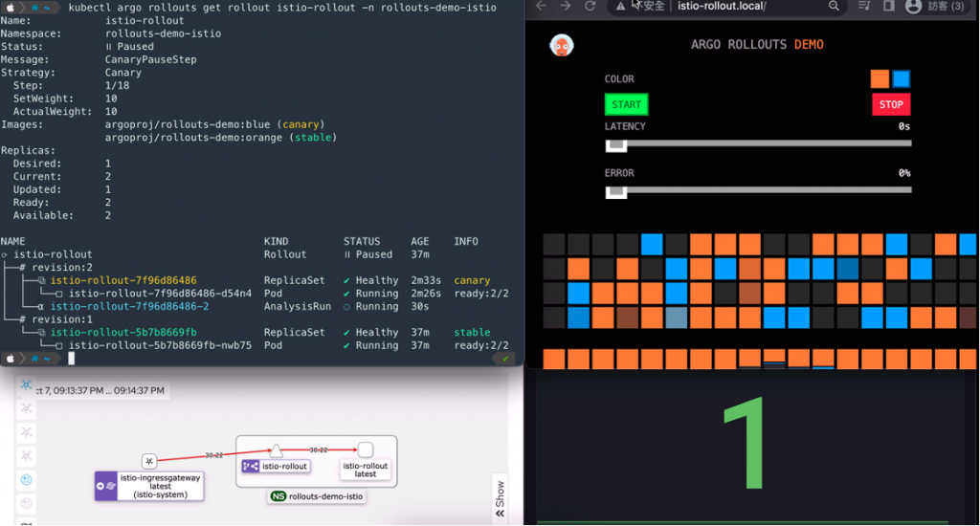
Task: Click argoproj/rollouts-demo:blue (canary) image line
Action: tap(214, 124)
